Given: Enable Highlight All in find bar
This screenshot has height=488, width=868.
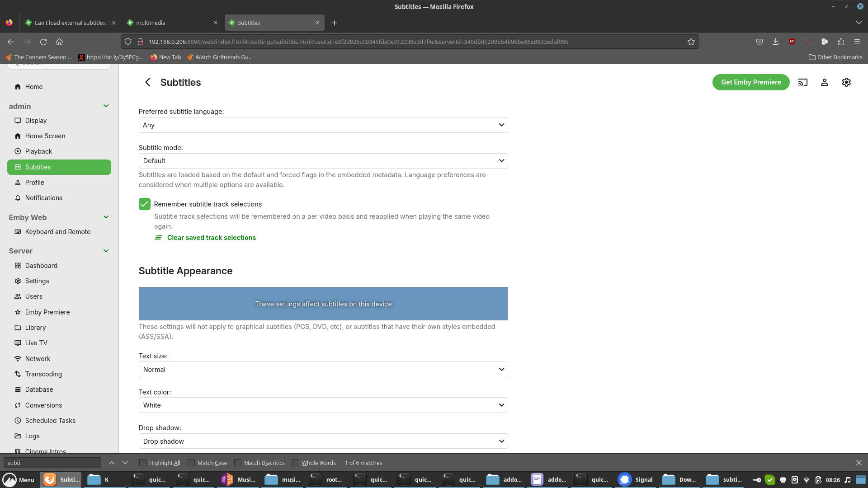Looking at the screenshot, I should click(143, 463).
